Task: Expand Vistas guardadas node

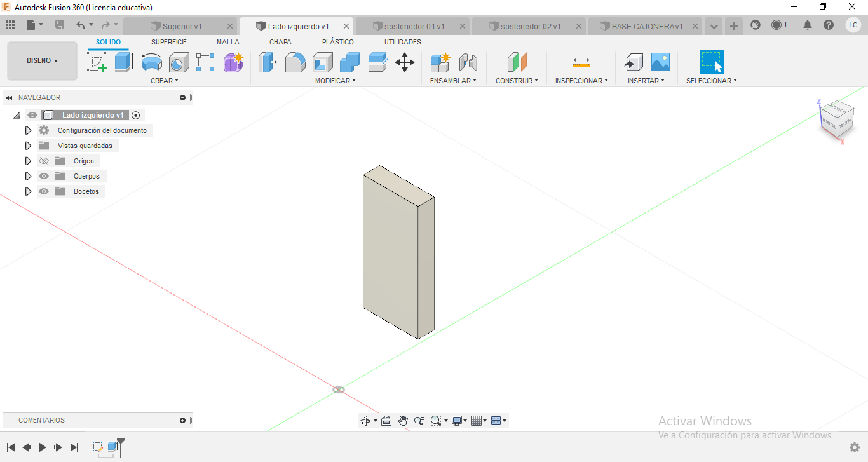Action: [x=28, y=146]
